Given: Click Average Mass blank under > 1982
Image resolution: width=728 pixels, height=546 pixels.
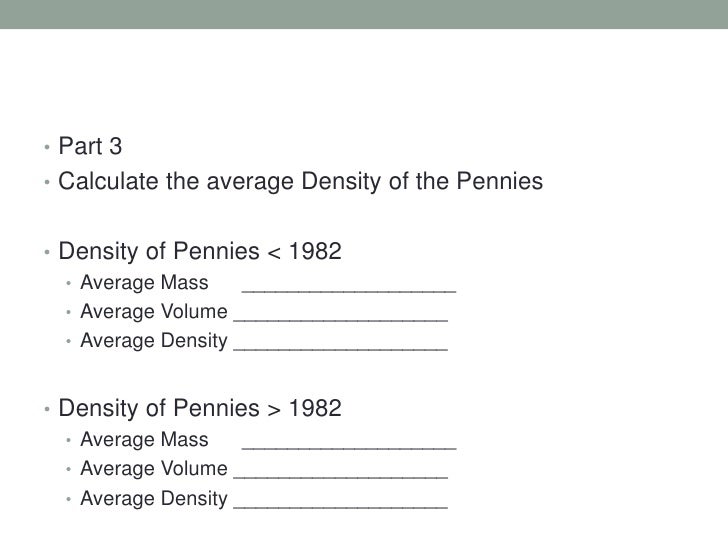Looking at the screenshot, I should [349, 441].
